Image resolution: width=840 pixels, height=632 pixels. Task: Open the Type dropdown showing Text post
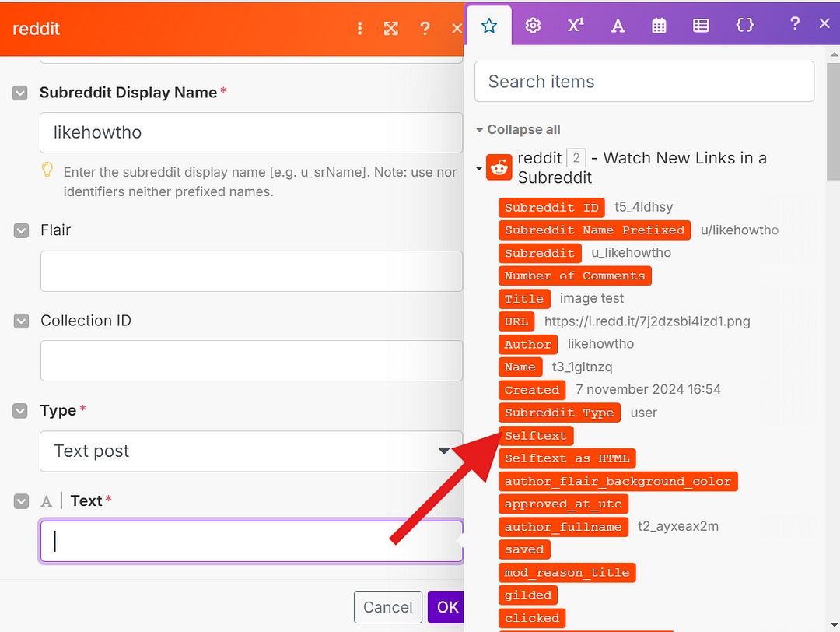[251, 451]
